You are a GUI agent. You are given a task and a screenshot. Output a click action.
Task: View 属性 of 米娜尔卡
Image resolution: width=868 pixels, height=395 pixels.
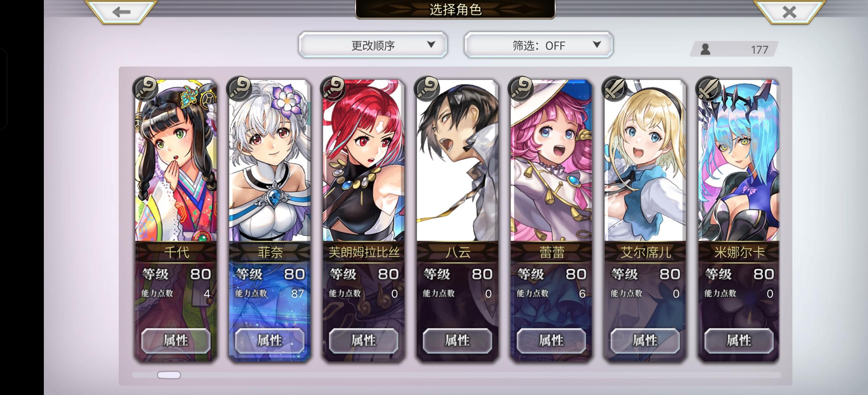pyautogui.click(x=739, y=341)
